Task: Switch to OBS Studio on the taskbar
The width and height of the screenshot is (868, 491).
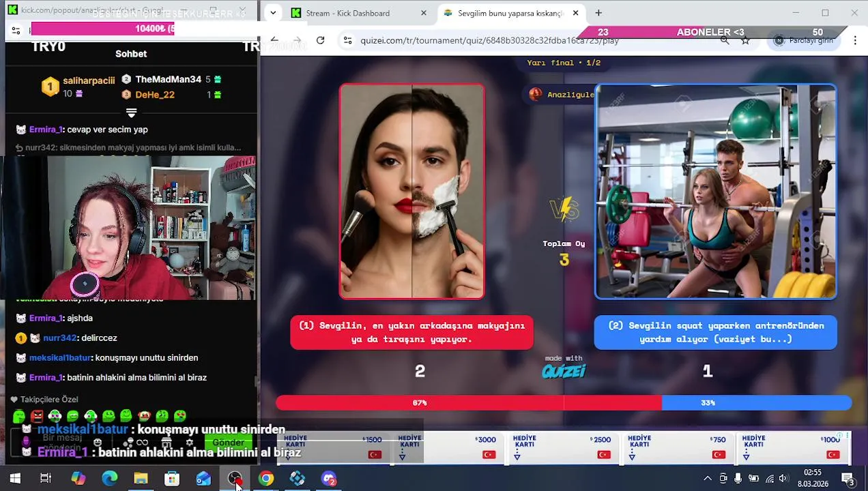Action: (x=235, y=479)
